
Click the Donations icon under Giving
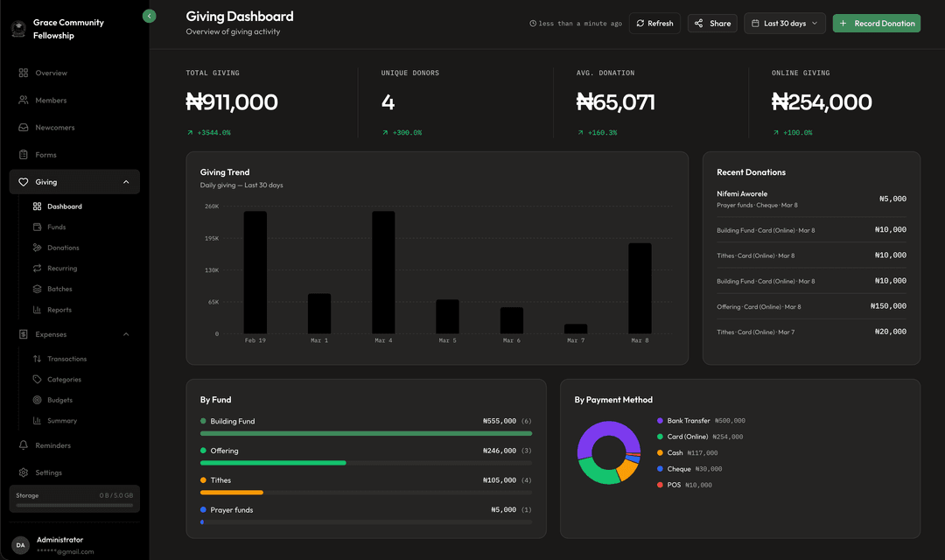tap(36, 248)
